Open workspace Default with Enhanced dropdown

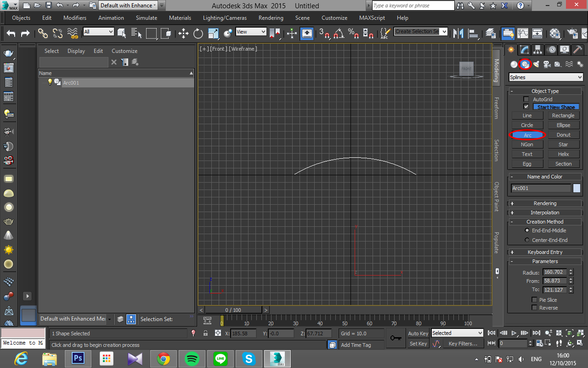[x=128, y=6]
